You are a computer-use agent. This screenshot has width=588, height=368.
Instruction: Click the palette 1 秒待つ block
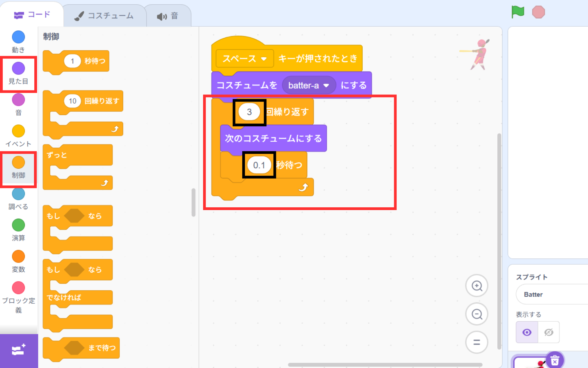[x=95, y=61]
